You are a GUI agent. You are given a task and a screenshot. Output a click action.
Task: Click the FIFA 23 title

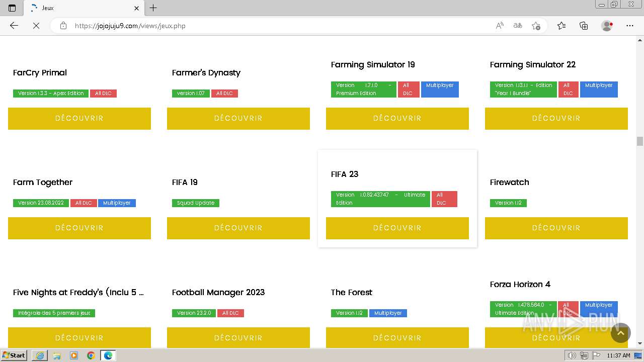point(345,174)
